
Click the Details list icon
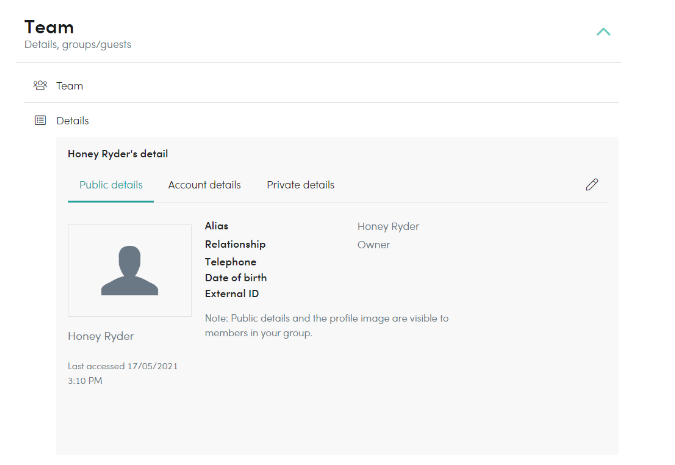coord(40,120)
